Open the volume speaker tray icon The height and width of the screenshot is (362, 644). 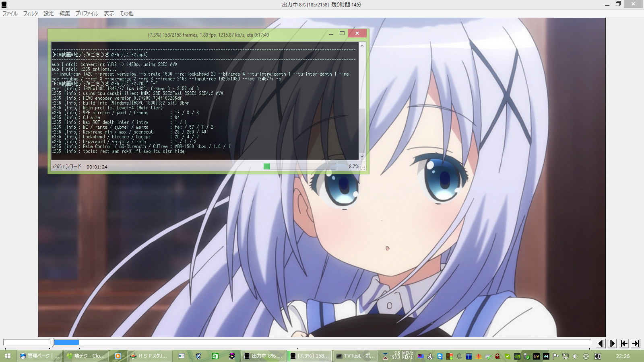(x=575, y=356)
